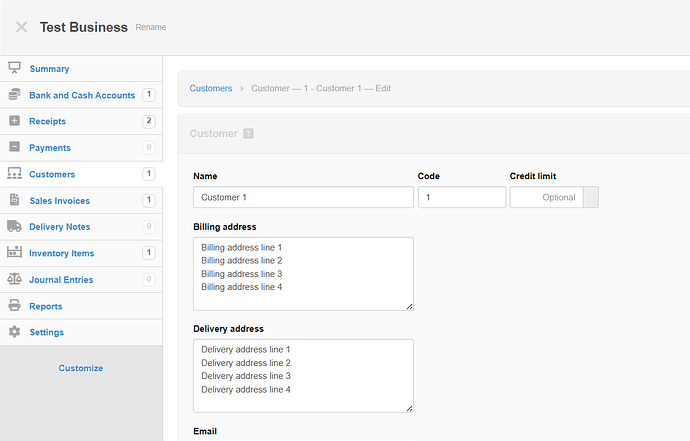The height and width of the screenshot is (441, 690).
Task: Click into the Name text field
Action: click(x=302, y=197)
